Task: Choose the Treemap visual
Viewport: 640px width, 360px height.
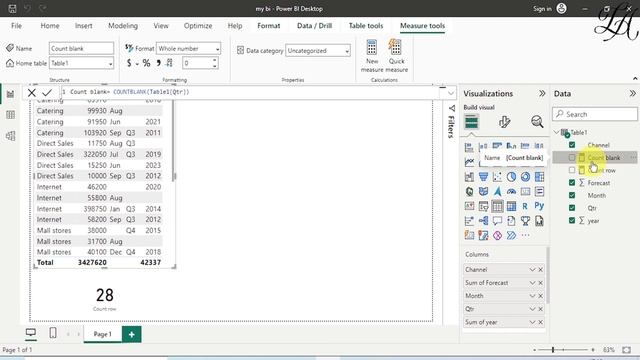Action: 539,177
